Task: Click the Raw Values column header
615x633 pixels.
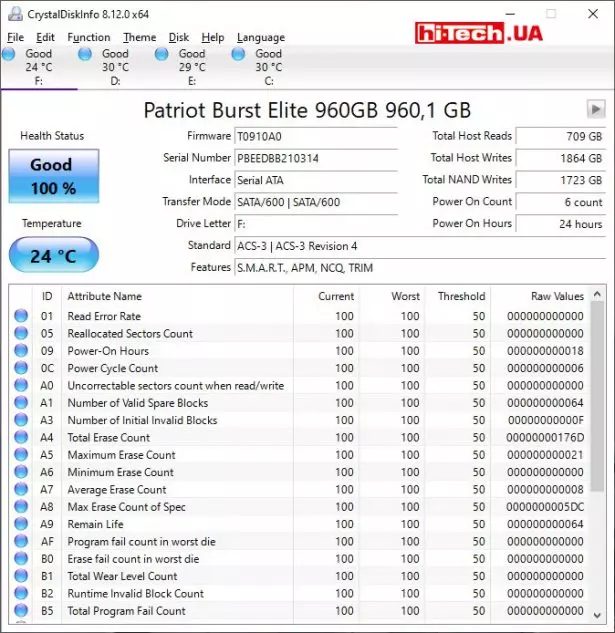Action: 540,296
